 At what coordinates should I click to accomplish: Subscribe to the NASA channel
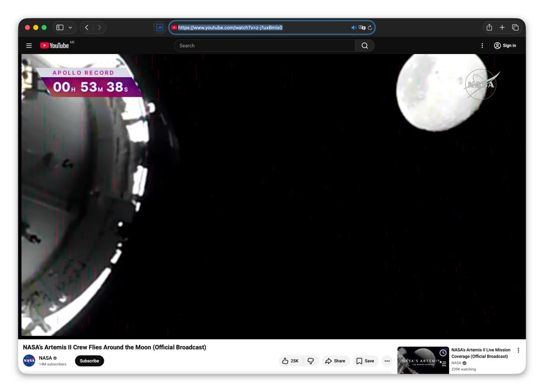pos(89,361)
